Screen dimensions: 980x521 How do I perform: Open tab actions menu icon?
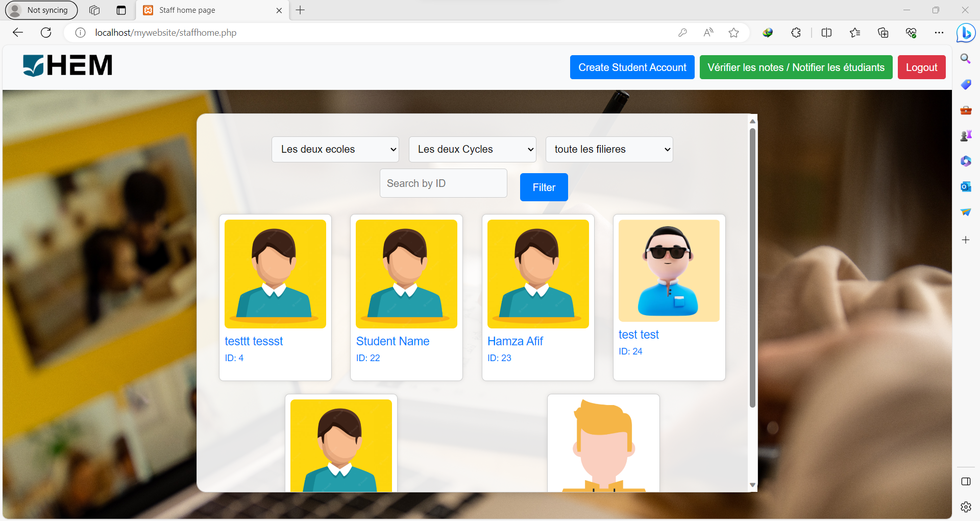[x=121, y=10]
